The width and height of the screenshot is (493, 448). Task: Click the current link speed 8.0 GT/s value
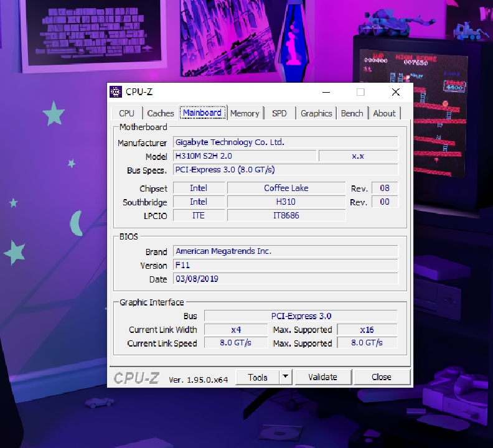pyautogui.click(x=236, y=343)
